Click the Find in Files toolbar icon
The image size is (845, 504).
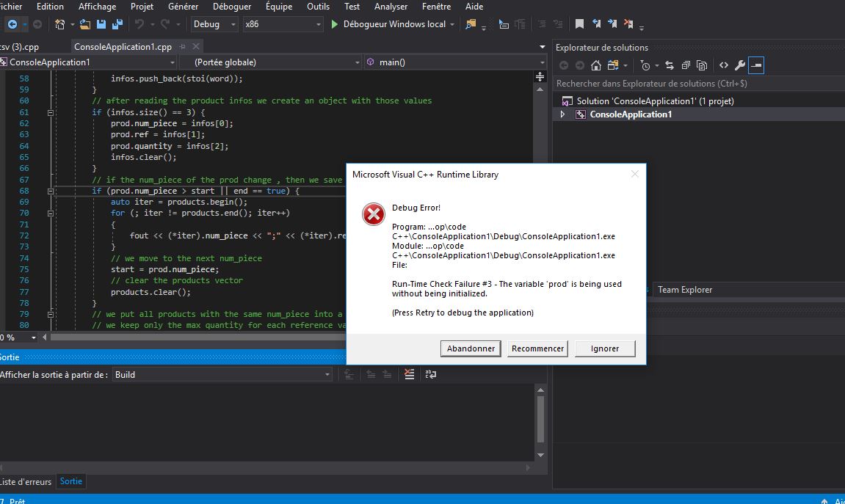(471, 24)
